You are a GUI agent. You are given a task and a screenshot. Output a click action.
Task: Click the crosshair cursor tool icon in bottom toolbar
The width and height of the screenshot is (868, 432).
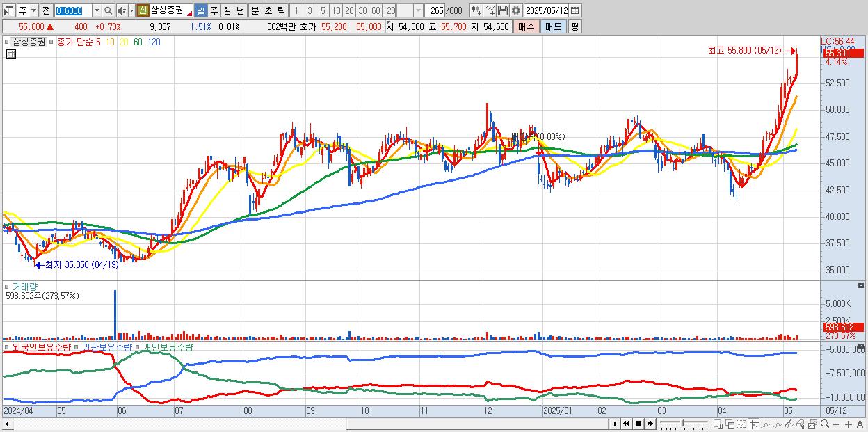pyautogui.click(x=755, y=424)
